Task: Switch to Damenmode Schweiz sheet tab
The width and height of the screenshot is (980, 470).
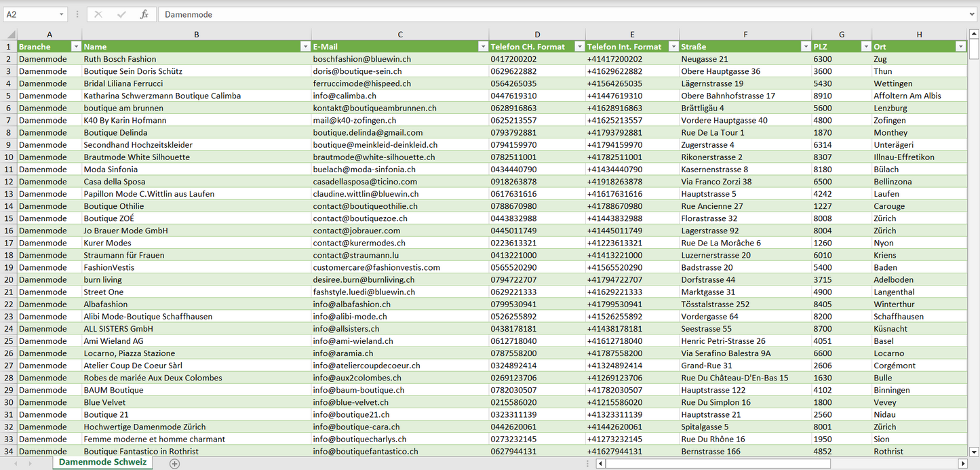Action: (x=102, y=462)
